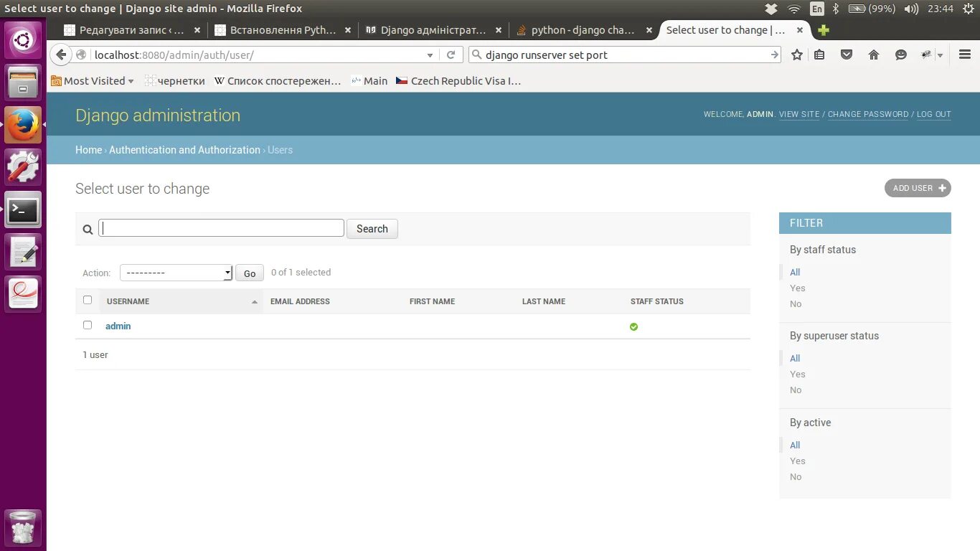The image size is (980, 551).
Task: Sort by Username column ascending arrow
Action: click(x=255, y=302)
